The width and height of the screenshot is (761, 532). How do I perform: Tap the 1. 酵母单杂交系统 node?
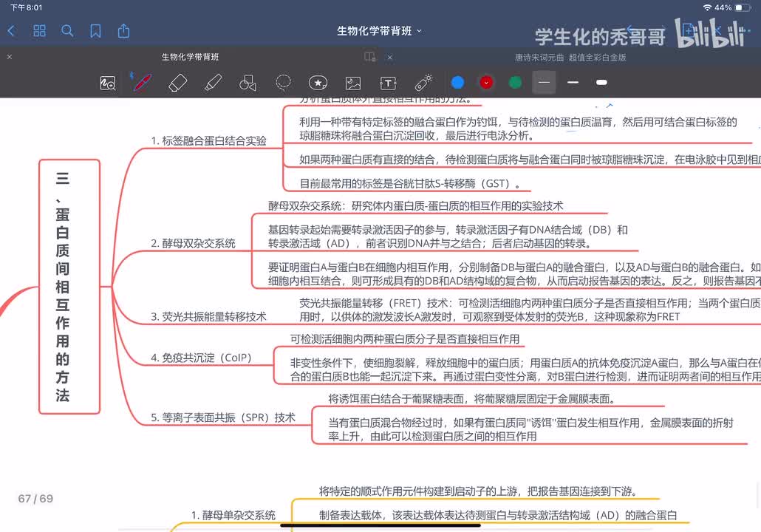coord(233,515)
